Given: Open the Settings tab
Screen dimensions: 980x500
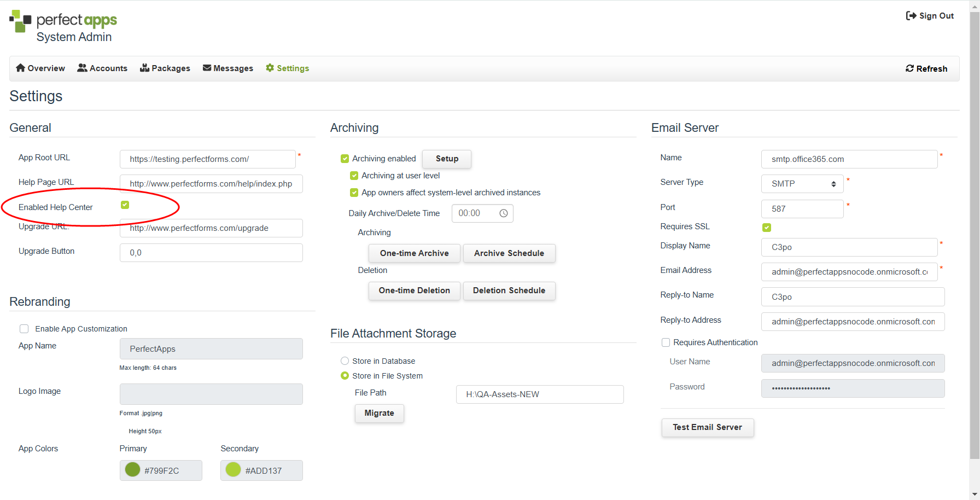Looking at the screenshot, I should 287,68.
